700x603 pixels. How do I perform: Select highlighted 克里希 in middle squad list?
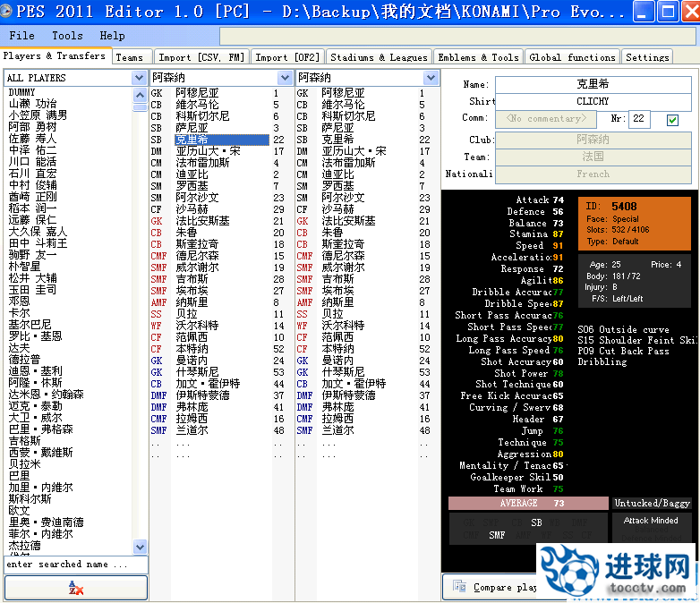pyautogui.click(x=222, y=140)
